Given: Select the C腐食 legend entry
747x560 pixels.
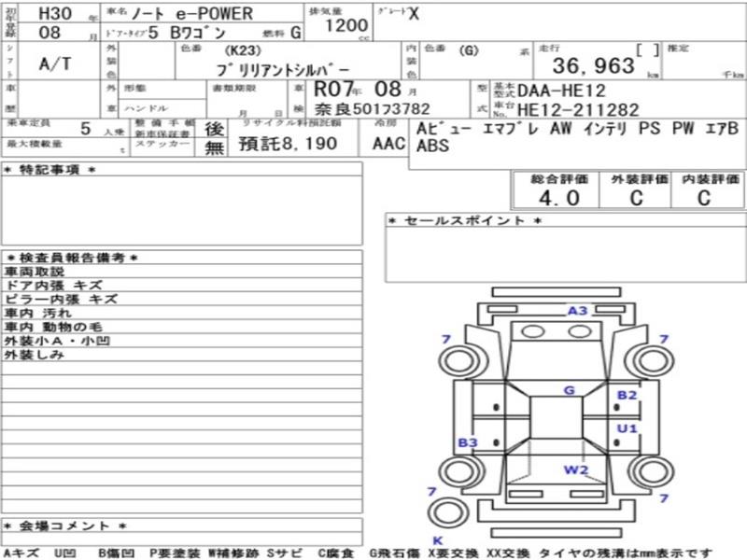Looking at the screenshot, I should point(336,553).
